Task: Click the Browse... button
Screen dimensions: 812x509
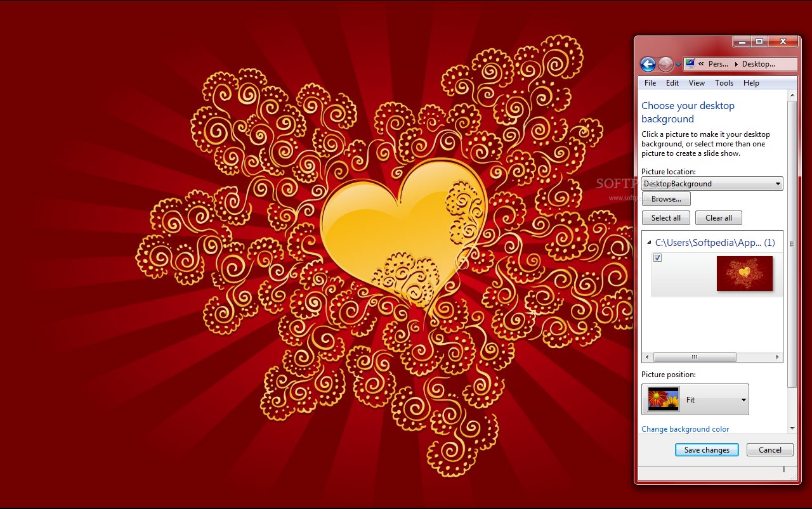Action: [666, 199]
